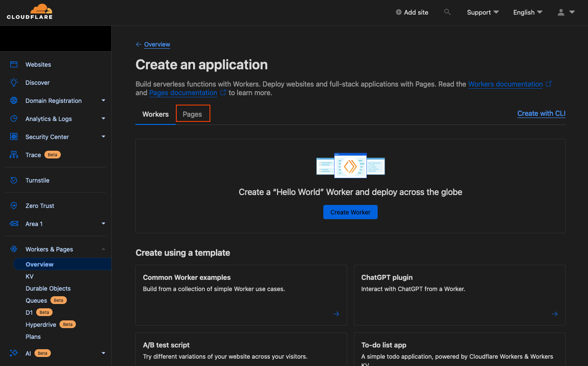Click the Turnstile icon
The width and height of the screenshot is (588, 366).
pyautogui.click(x=14, y=180)
